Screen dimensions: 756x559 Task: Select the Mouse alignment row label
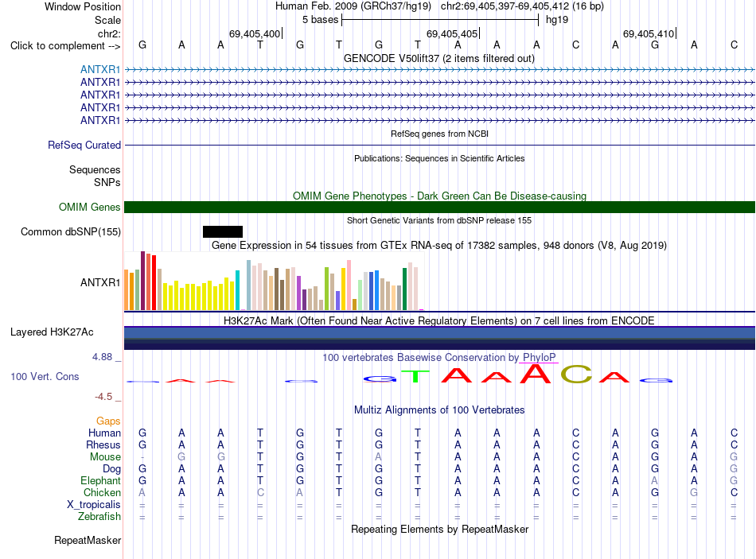(105, 457)
